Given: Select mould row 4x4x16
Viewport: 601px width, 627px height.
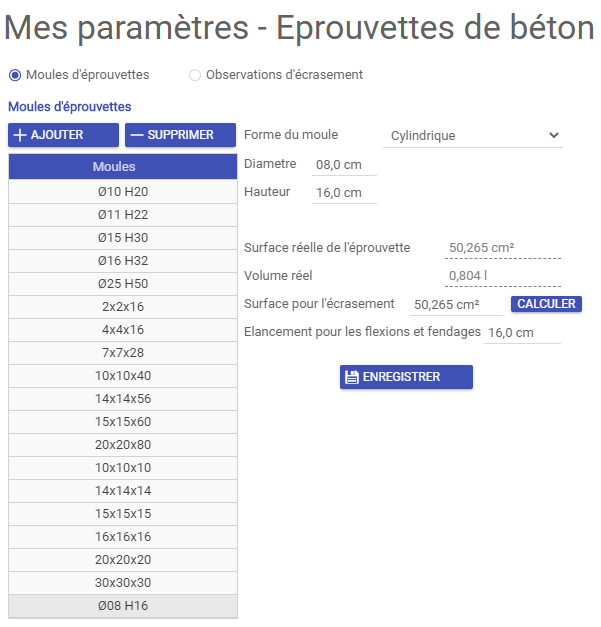Looking at the screenshot, I should click(123, 329).
